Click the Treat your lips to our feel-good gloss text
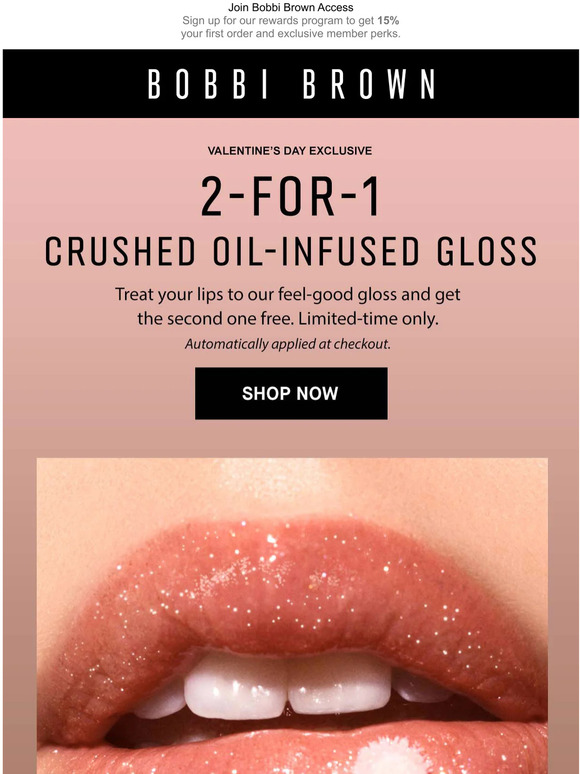The image size is (580, 774). pyautogui.click(x=288, y=294)
